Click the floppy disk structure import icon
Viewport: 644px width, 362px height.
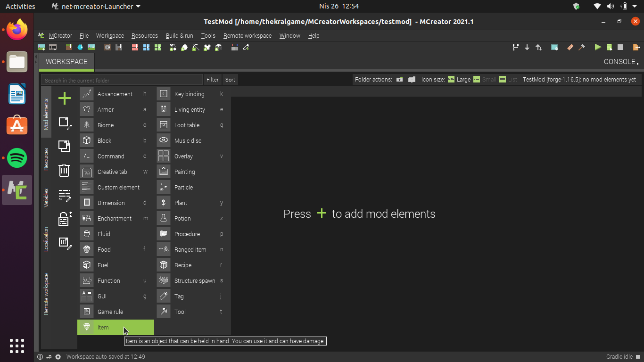[119, 47]
